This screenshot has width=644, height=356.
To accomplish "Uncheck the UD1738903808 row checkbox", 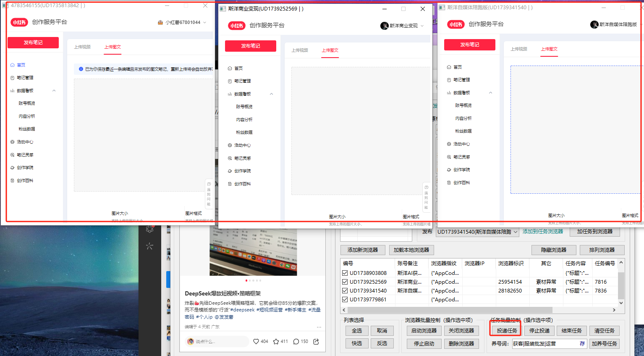I will [345, 273].
